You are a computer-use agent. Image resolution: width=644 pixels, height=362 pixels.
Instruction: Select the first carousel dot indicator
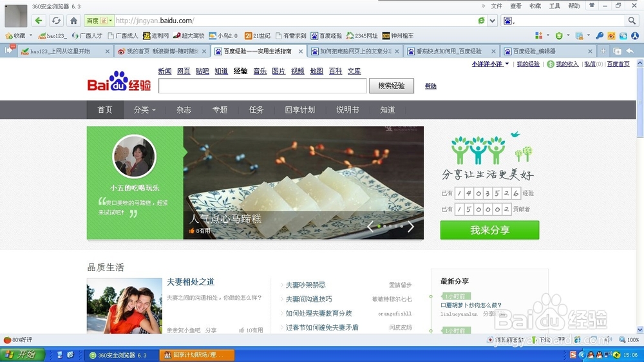379,226
